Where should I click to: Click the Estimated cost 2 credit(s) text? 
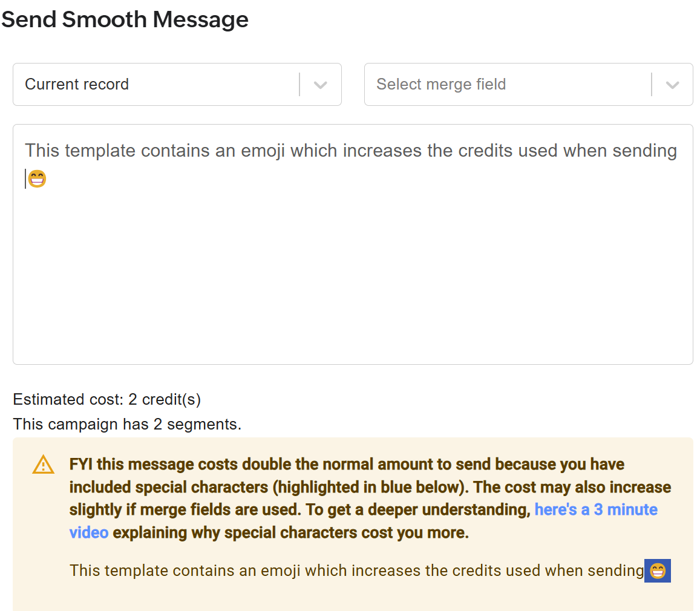(107, 399)
